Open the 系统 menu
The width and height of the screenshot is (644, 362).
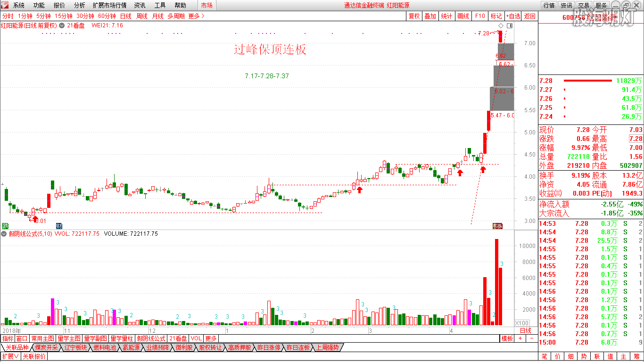pos(19,5)
